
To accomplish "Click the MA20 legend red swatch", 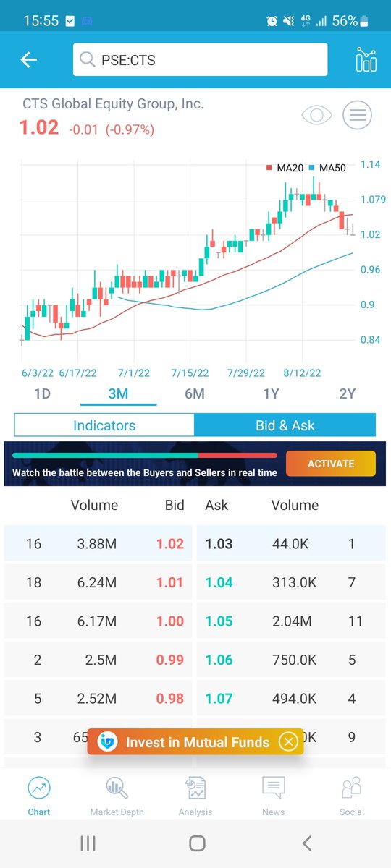I will click(271, 168).
